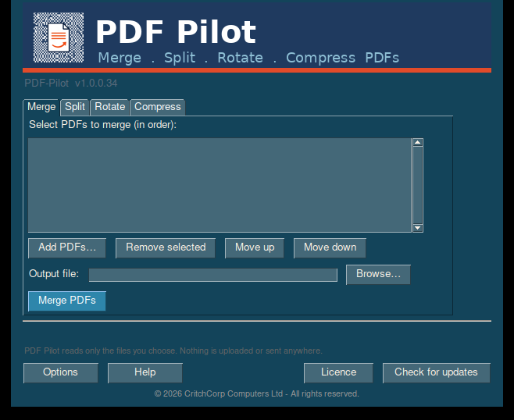Screen dimensions: 514x420
Task: Click the scroll down arrow of PDF list
Action: click(418, 228)
